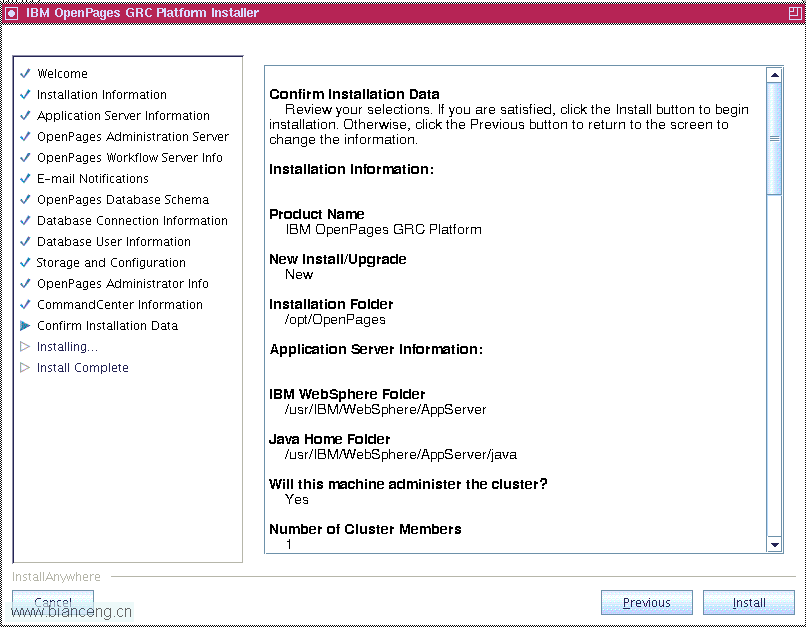
Task: Click the checkmark beside Installation Information
Action: 25,95
